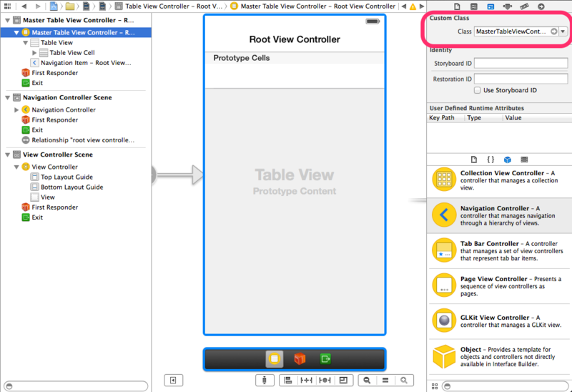The width and height of the screenshot is (572, 392).
Task: Select Tab Bar Controller library item
Action: coord(499,251)
